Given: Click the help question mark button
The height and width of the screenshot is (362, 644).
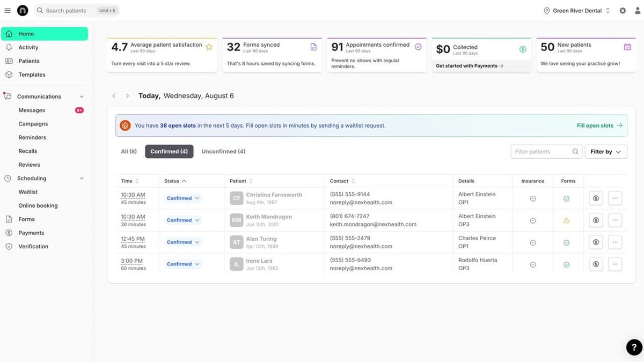Looking at the screenshot, I should tap(634, 347).
